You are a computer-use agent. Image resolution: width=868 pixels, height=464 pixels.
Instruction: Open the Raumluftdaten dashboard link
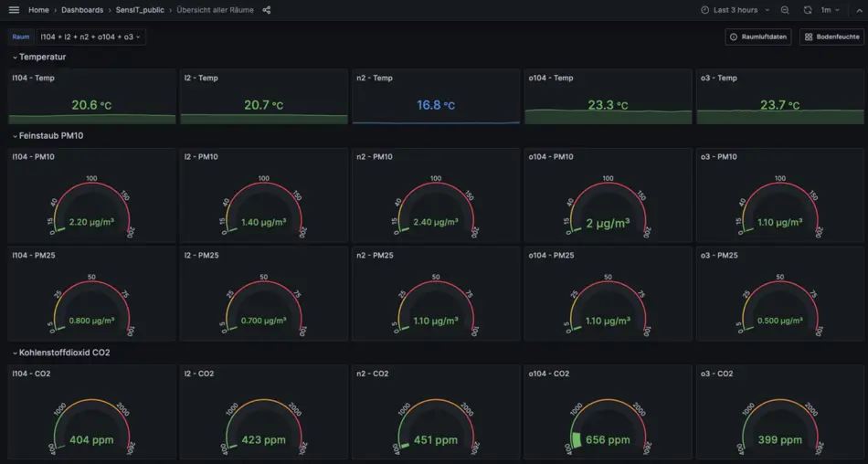[x=758, y=37]
